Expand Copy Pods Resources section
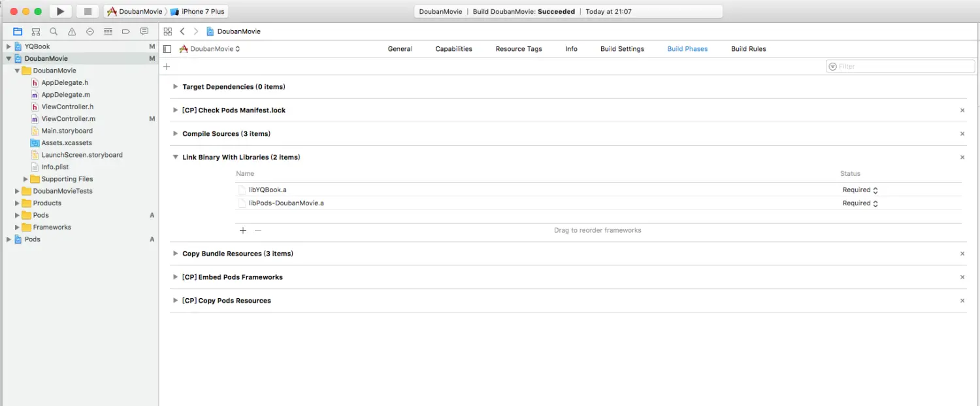Image resolution: width=980 pixels, height=406 pixels. (175, 301)
